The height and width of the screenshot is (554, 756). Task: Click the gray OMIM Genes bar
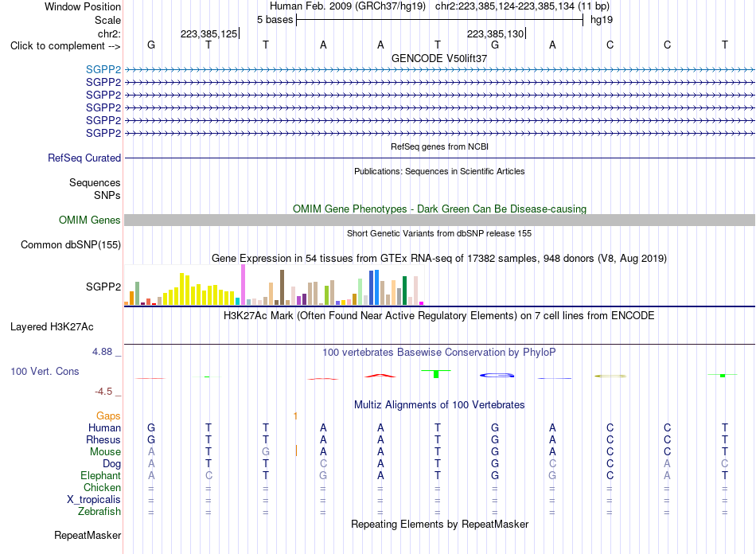(439, 220)
